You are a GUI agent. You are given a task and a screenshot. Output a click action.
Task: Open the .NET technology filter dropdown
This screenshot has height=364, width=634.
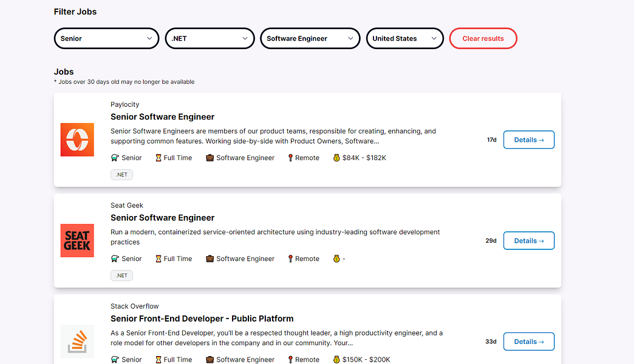tap(210, 38)
